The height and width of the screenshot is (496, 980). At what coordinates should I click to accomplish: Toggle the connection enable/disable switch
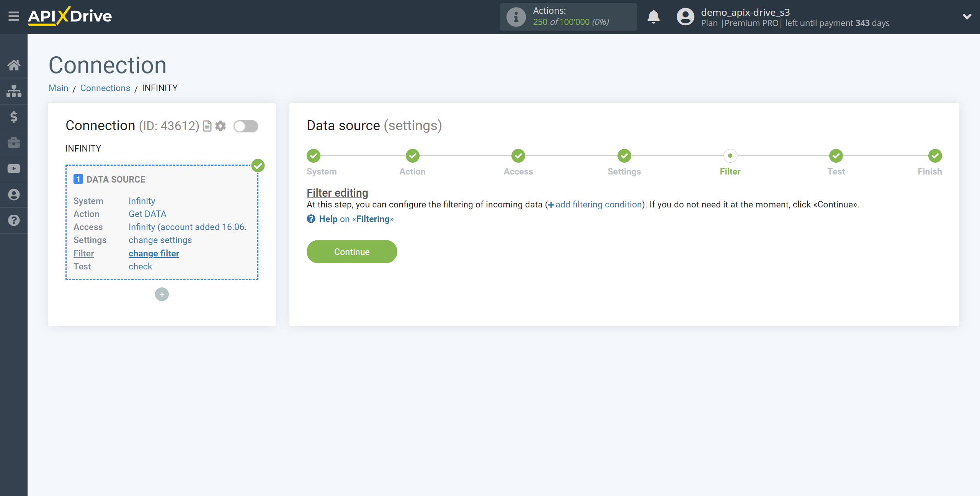246,127
